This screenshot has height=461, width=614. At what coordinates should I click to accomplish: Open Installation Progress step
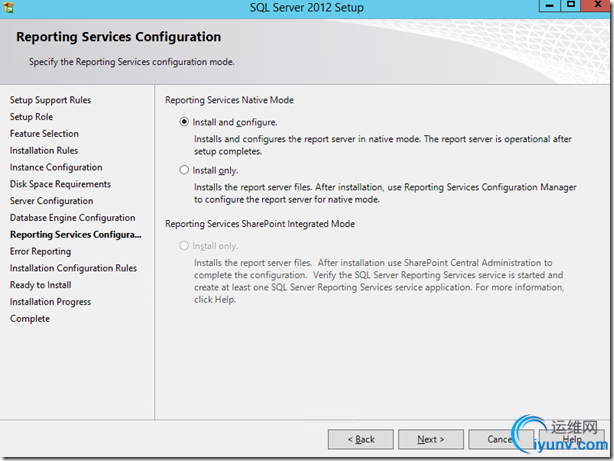click(x=51, y=302)
